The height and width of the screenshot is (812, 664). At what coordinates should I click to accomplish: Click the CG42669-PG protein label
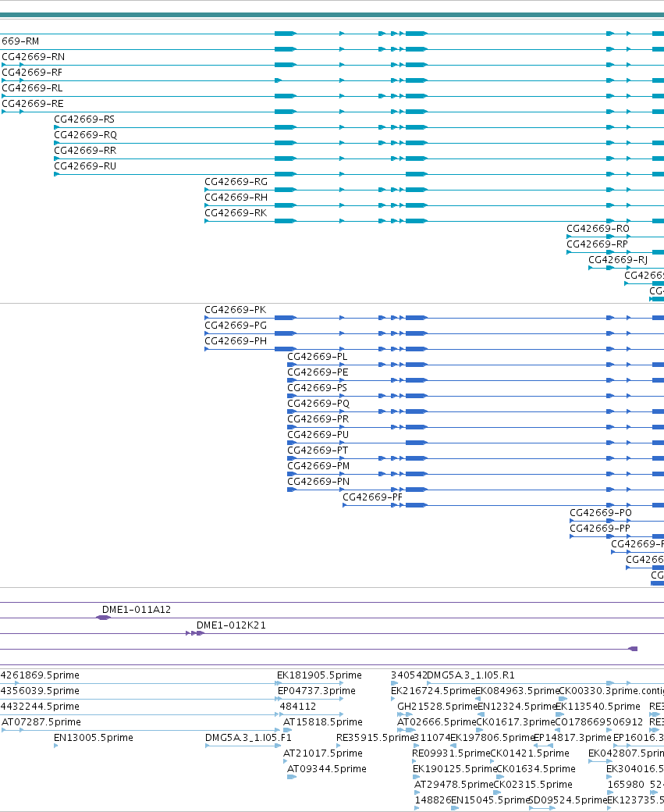[x=236, y=326]
